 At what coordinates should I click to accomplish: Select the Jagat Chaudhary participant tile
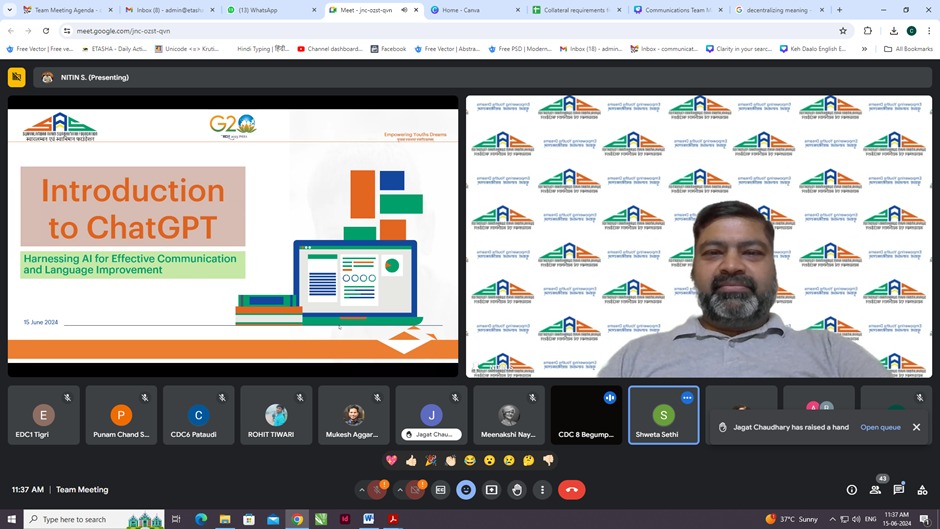click(x=431, y=415)
